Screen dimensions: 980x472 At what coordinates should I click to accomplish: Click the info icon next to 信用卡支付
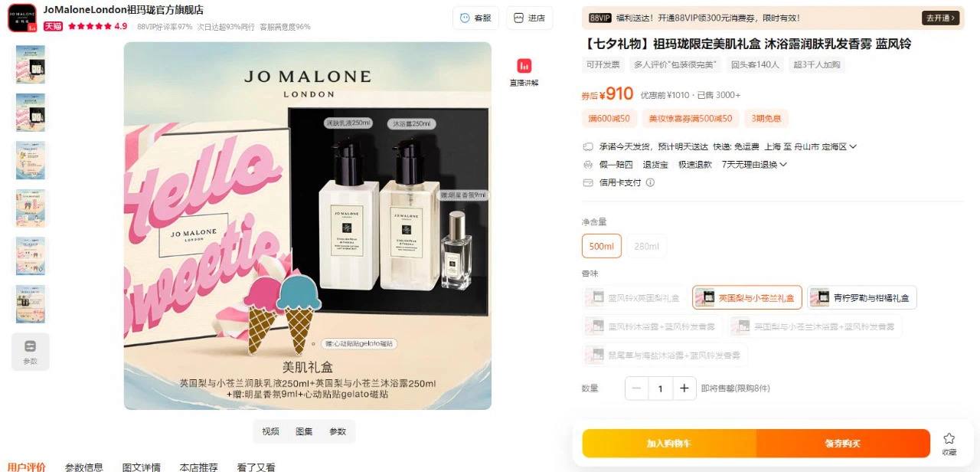[650, 182]
